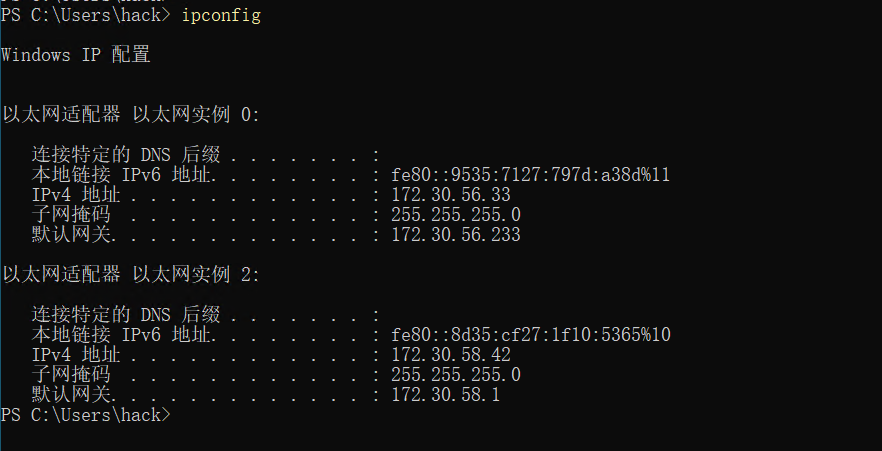Click the Windows IP 配置 heading line

coord(75,55)
